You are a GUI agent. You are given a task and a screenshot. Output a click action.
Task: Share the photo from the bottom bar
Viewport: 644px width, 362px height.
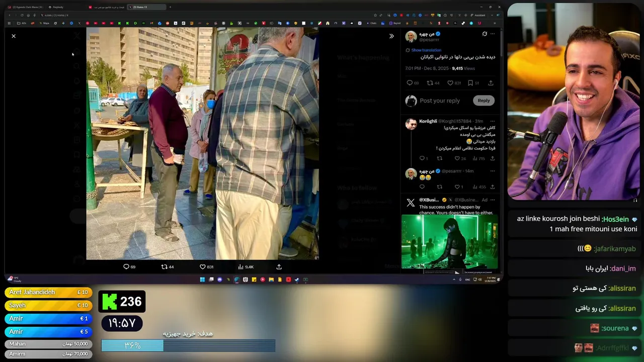tap(279, 267)
